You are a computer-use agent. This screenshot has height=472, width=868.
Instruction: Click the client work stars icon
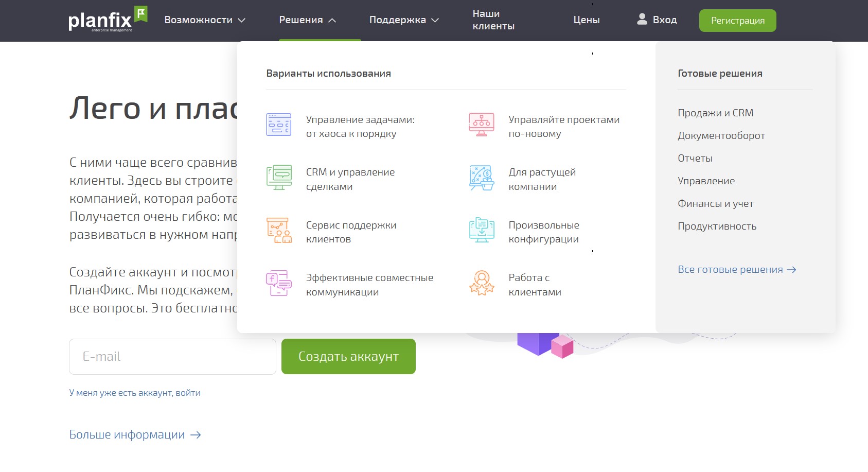[x=481, y=283]
